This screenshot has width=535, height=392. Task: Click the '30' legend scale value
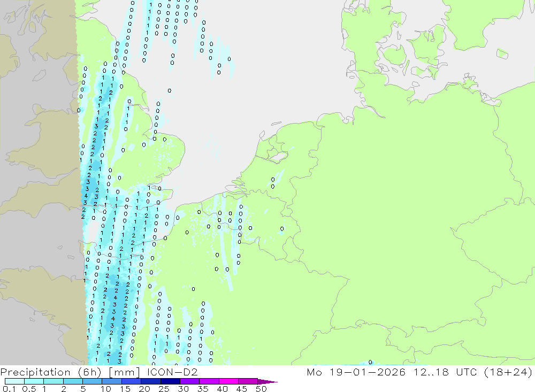tap(184, 389)
